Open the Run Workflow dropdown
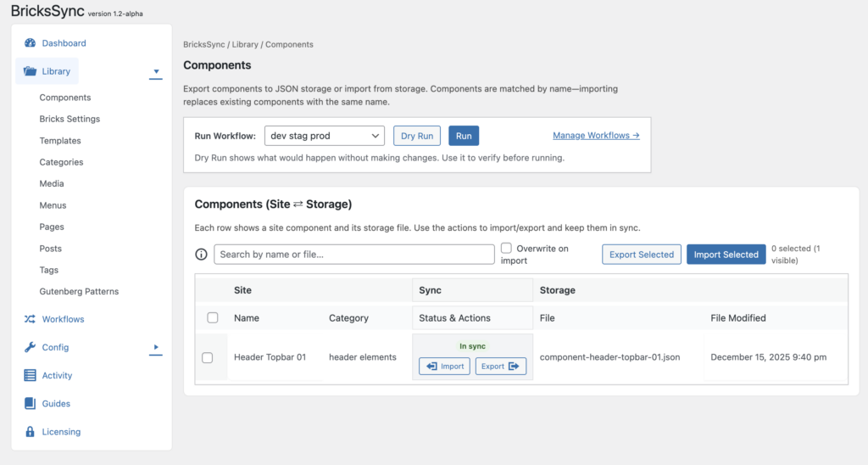868x465 pixels. (x=324, y=136)
